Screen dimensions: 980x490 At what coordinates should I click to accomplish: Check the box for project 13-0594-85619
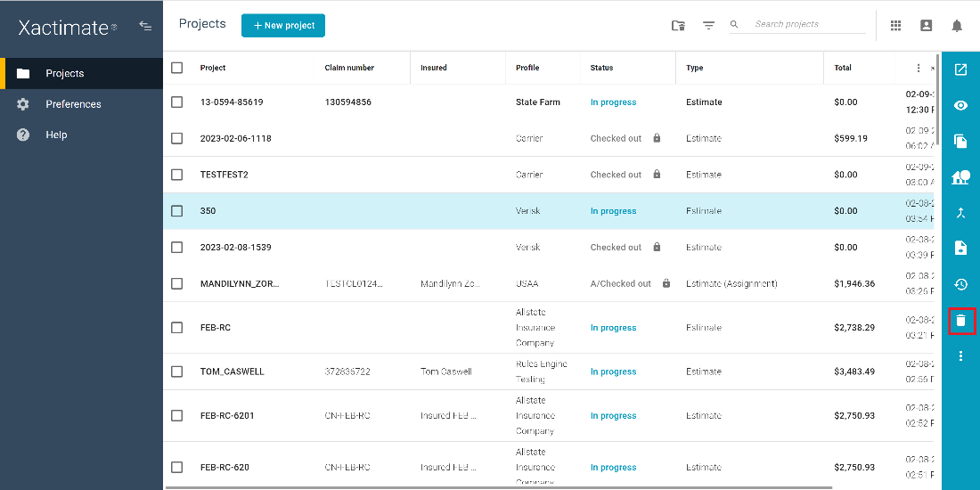(x=177, y=102)
